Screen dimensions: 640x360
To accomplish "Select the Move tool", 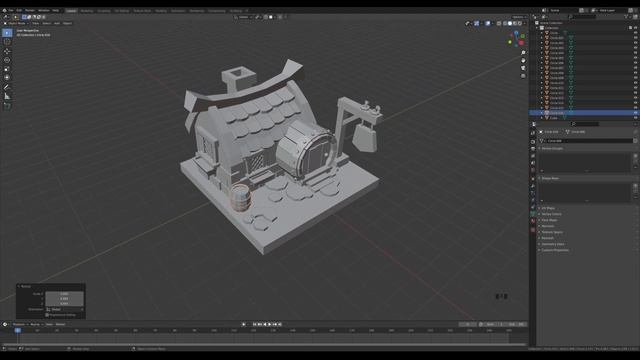I will point(7,51).
